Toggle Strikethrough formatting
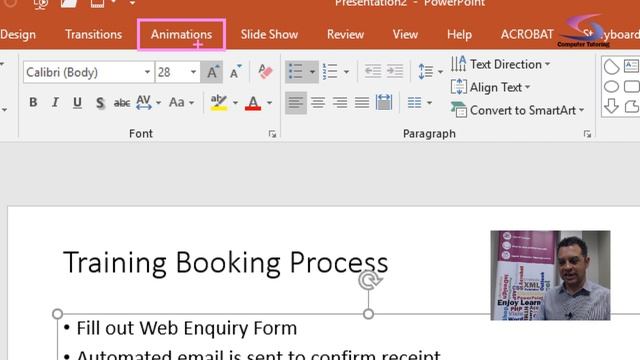The width and height of the screenshot is (640, 360). coord(122,102)
